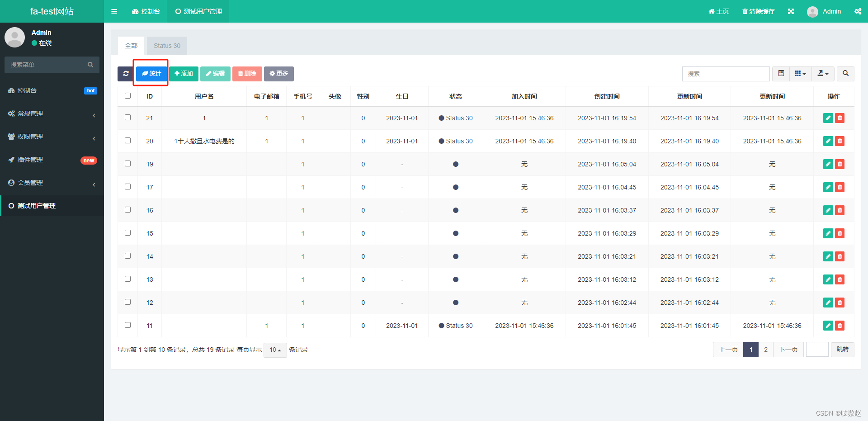This screenshot has width=868, height=421.
Task: Click 清除缓存 to clear the cache
Action: click(x=759, y=11)
